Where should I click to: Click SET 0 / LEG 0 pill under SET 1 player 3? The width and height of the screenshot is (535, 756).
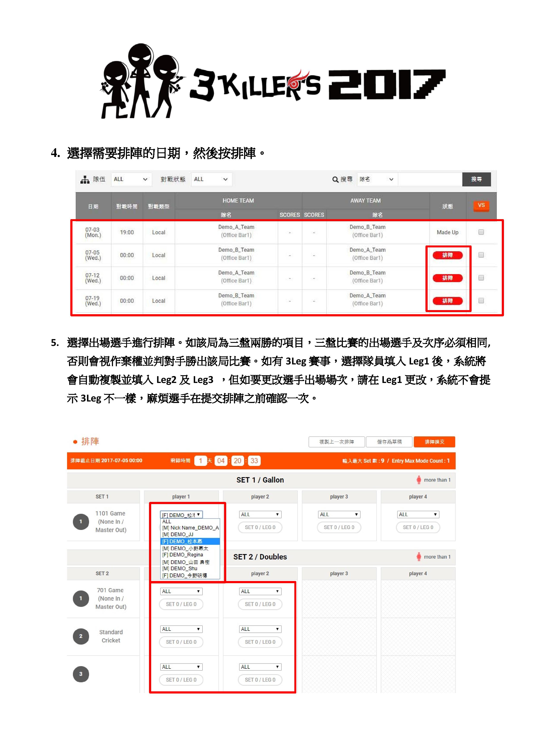339,528
